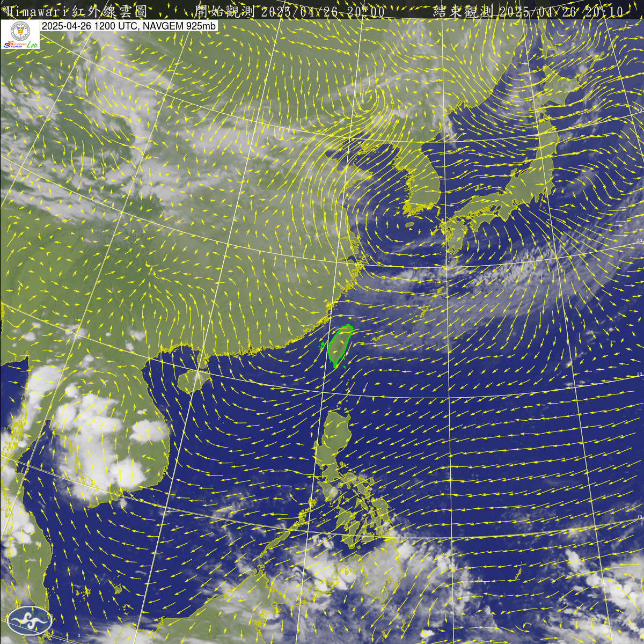Click the green outline of Taiwan
Image resolution: width=644 pixels, height=644 pixels.
(340, 346)
